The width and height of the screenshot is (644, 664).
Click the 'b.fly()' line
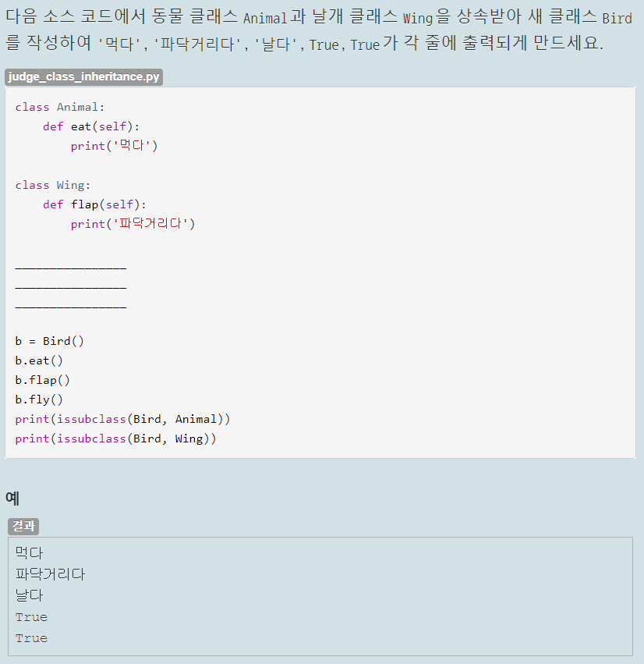coord(39,399)
